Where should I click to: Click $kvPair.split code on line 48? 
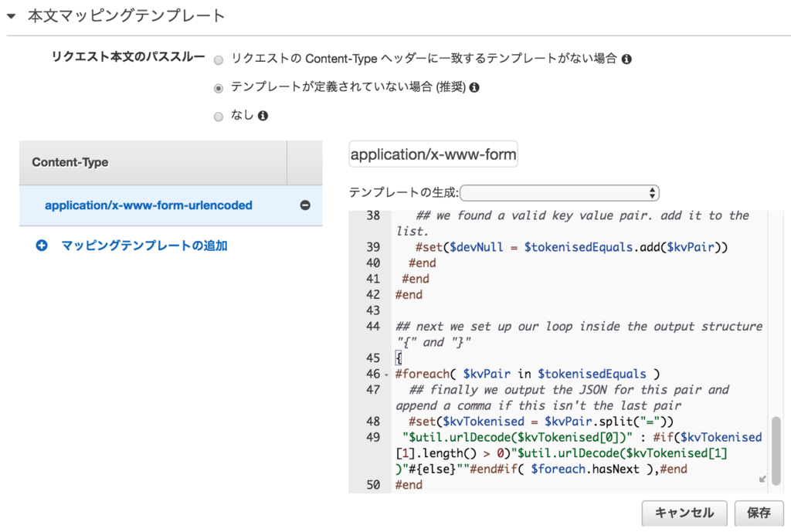pos(609,422)
